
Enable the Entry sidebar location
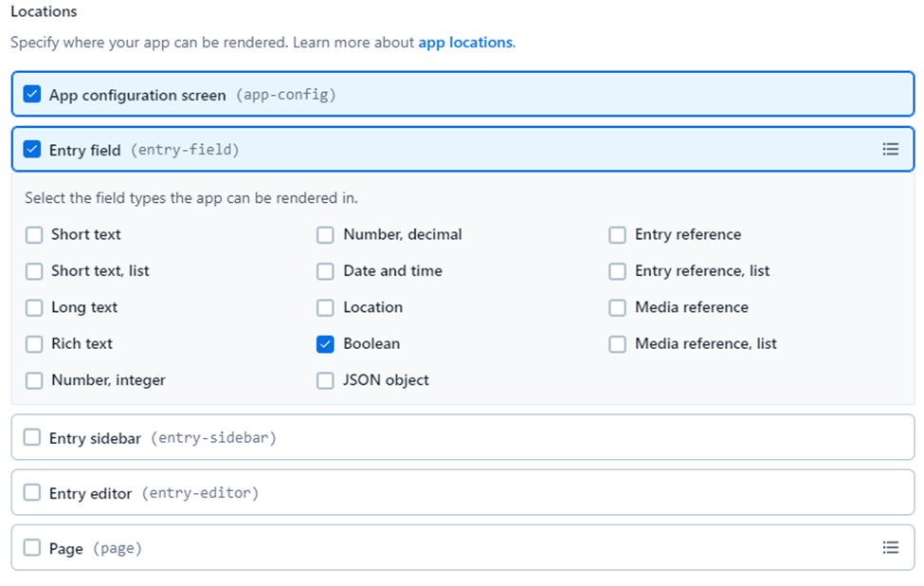click(x=32, y=437)
